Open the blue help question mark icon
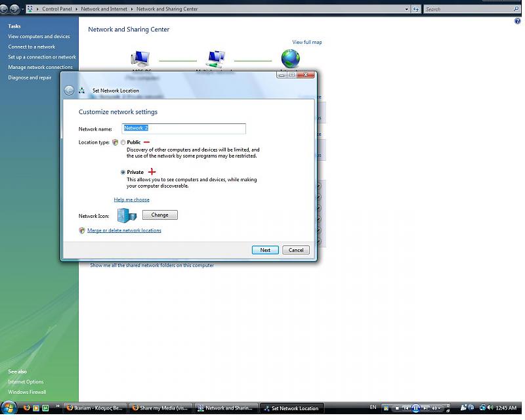This screenshot has height=420, width=525. pyautogui.click(x=517, y=21)
